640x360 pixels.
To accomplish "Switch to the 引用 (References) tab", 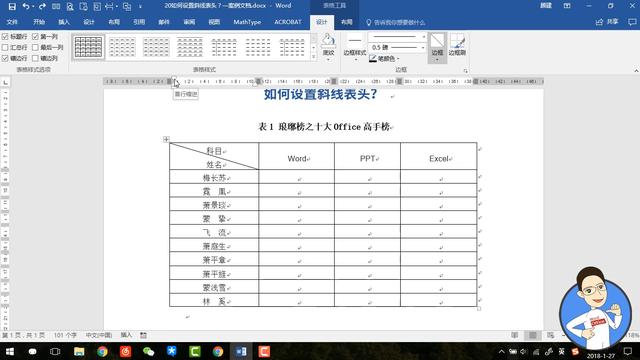I will point(139,22).
